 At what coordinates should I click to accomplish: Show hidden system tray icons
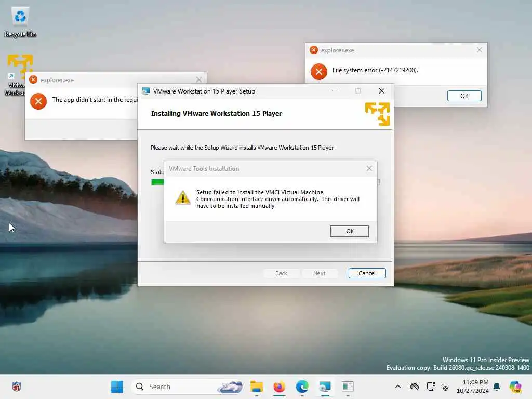(398, 387)
